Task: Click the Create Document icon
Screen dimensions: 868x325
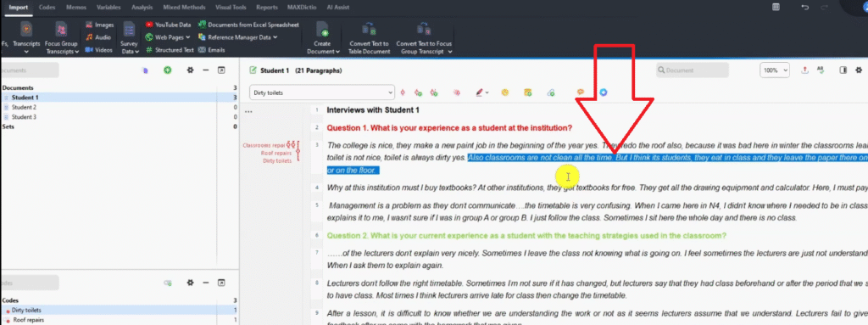Action: coord(321,30)
